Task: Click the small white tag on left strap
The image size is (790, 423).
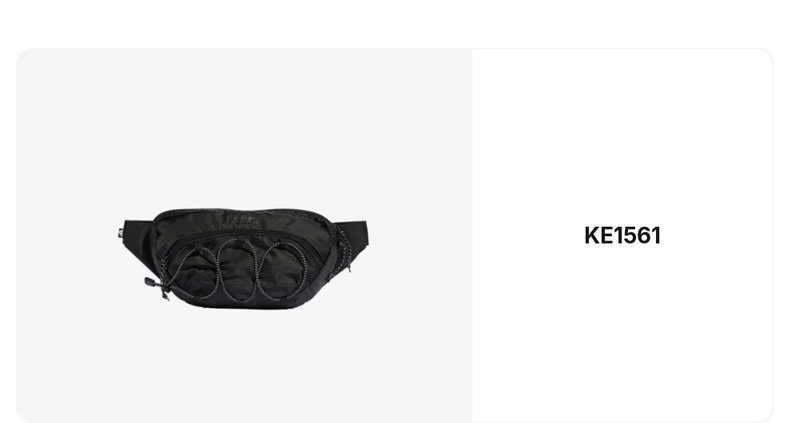Action: click(120, 232)
